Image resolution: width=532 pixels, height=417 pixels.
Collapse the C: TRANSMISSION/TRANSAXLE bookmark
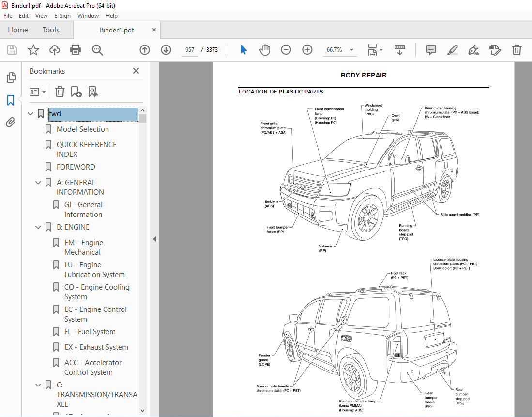pyautogui.click(x=38, y=385)
